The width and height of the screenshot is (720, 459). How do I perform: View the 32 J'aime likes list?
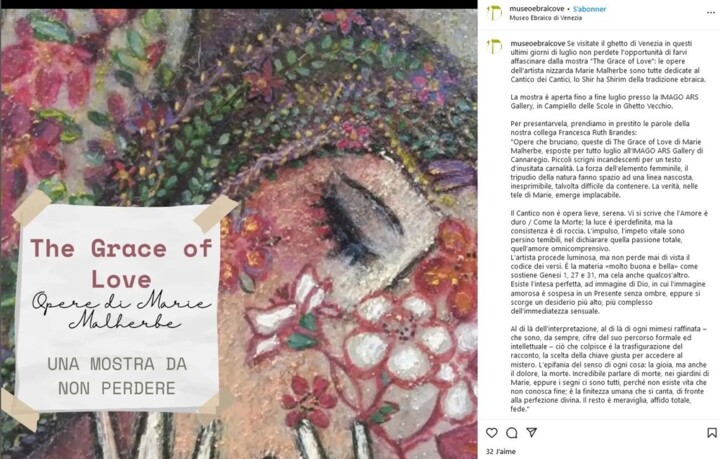[x=501, y=451]
